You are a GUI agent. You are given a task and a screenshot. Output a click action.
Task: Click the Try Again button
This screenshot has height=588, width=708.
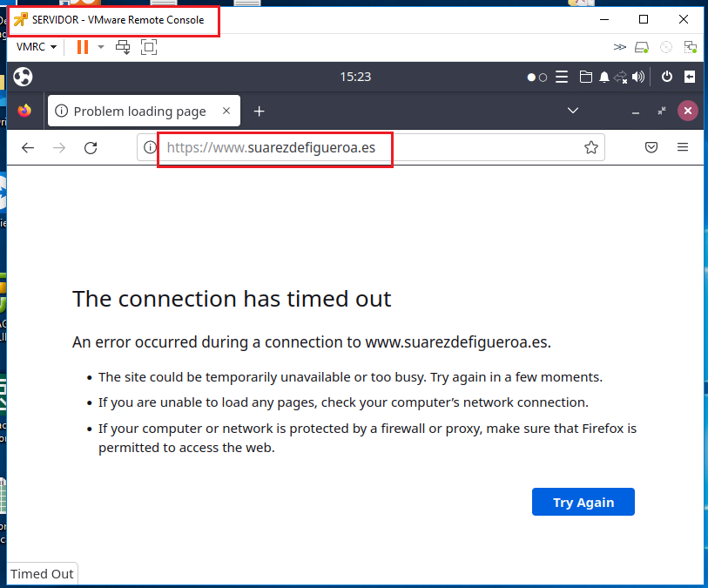pyautogui.click(x=583, y=502)
